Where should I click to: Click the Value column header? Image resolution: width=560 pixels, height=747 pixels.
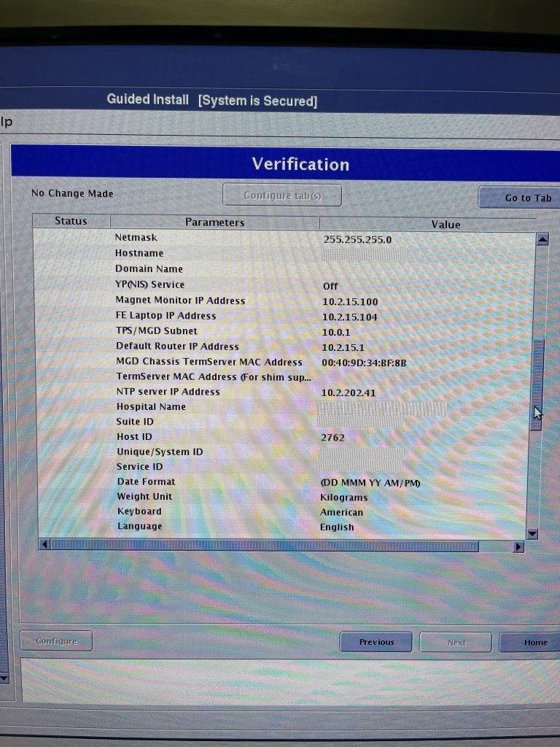tap(445, 225)
